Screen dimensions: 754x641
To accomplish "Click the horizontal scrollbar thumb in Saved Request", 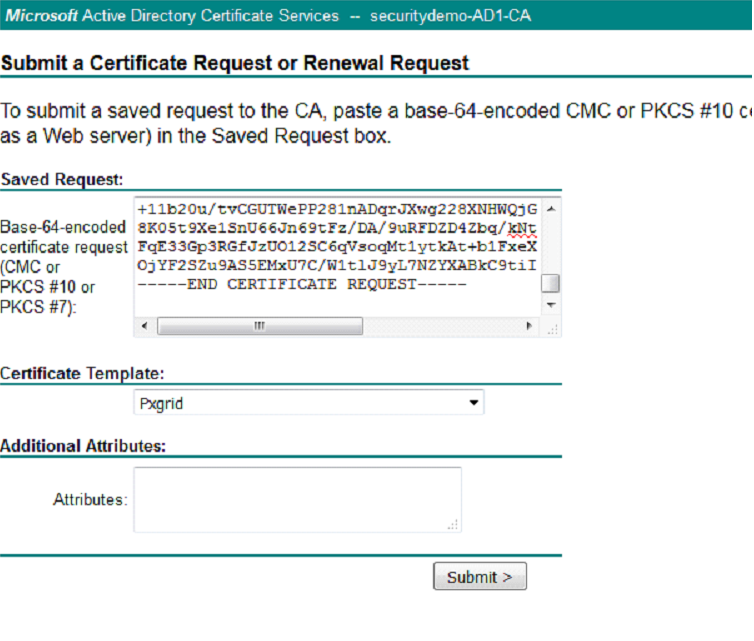I will [x=260, y=326].
